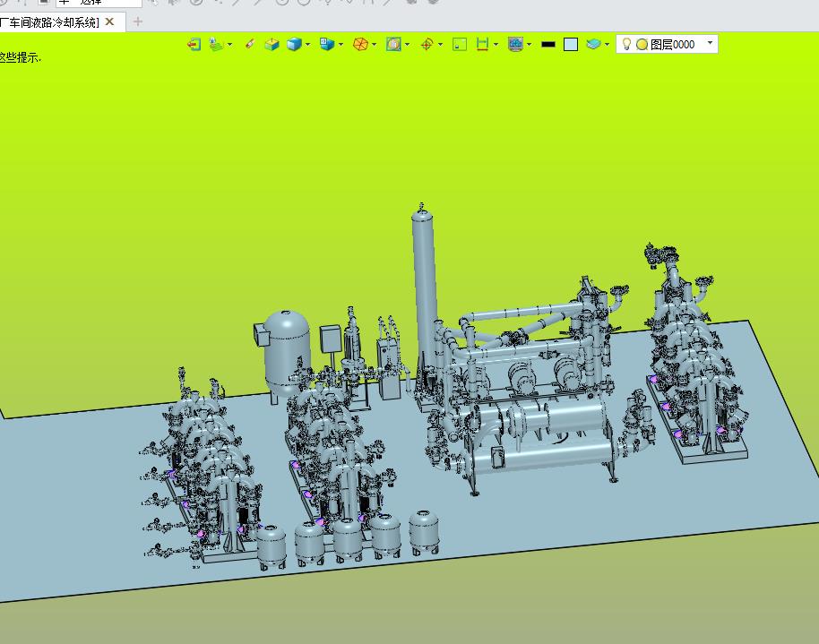
Task: Click the teal layer stack icon
Action: pos(593,45)
